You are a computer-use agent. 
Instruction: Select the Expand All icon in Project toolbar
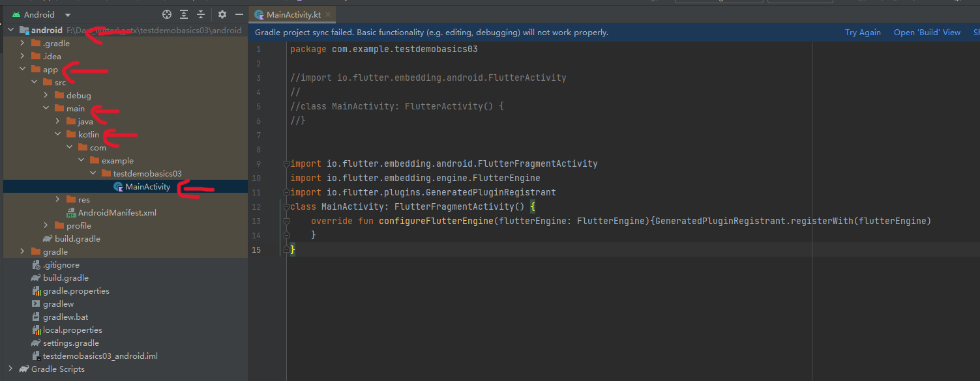click(183, 14)
